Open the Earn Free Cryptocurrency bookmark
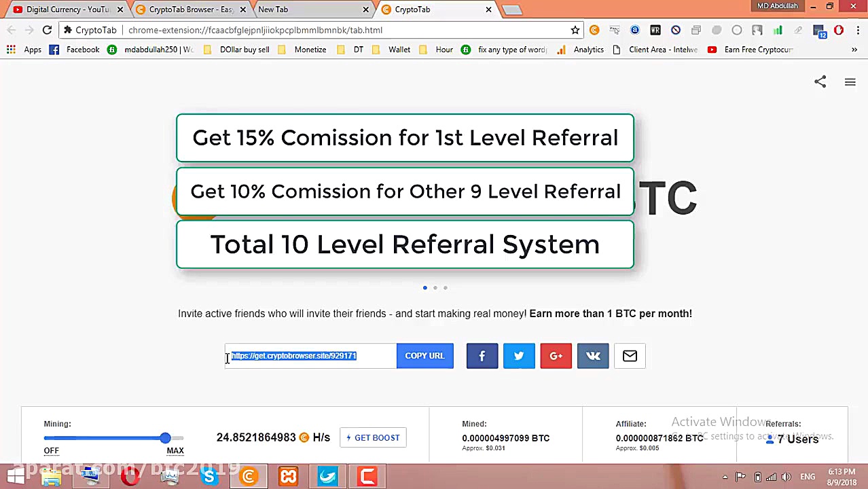The width and height of the screenshot is (868, 489). tap(751, 50)
